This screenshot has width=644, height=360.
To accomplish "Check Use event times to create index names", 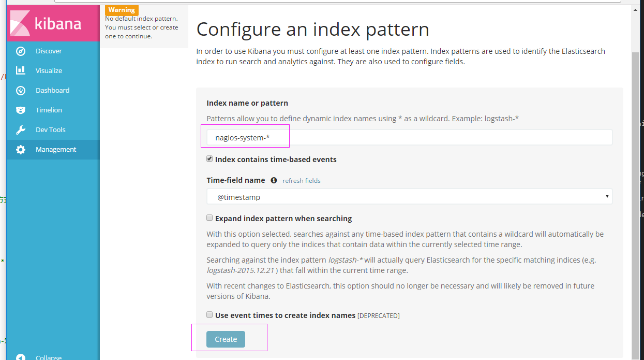I will (x=209, y=315).
